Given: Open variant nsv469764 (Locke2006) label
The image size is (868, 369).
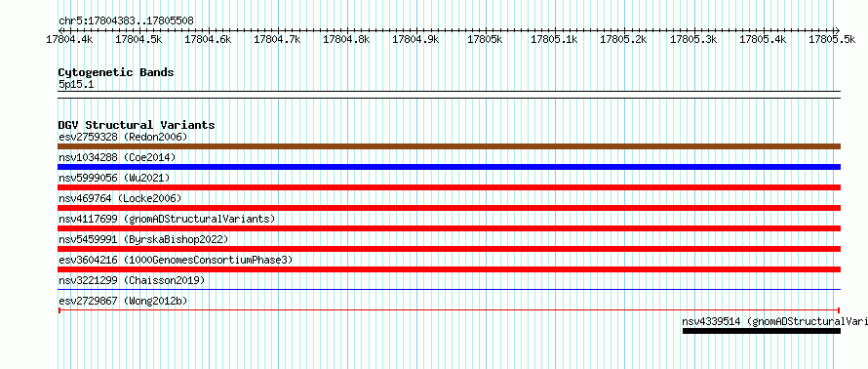Looking at the screenshot, I should tap(120, 198).
